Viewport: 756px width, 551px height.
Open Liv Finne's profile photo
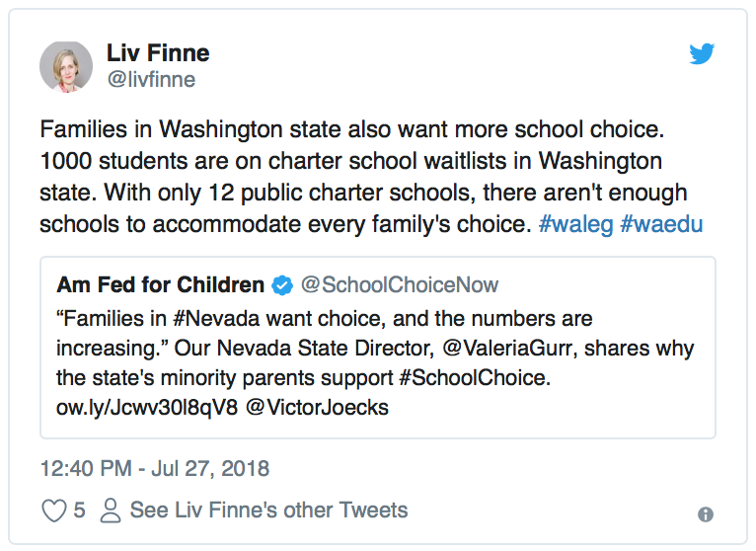pos(66,66)
